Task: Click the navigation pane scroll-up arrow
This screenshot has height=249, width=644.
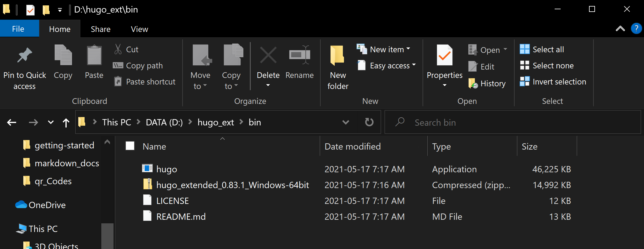Action: [107, 142]
